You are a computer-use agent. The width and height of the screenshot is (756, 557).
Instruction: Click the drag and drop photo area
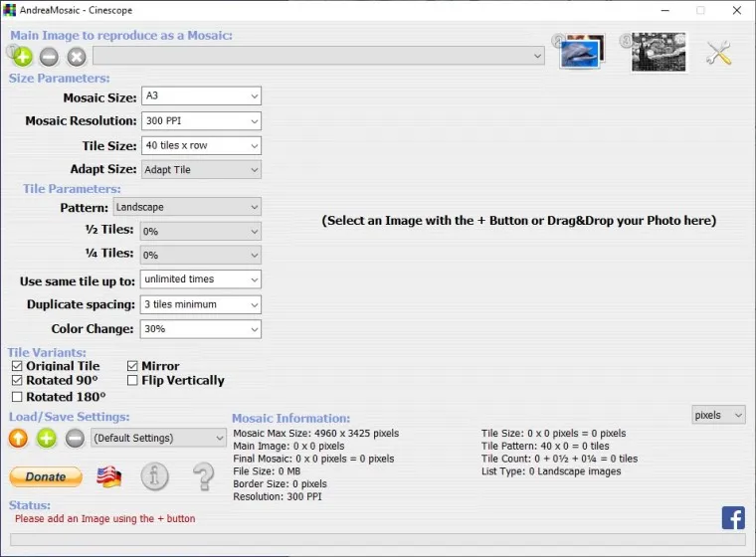[519, 221]
